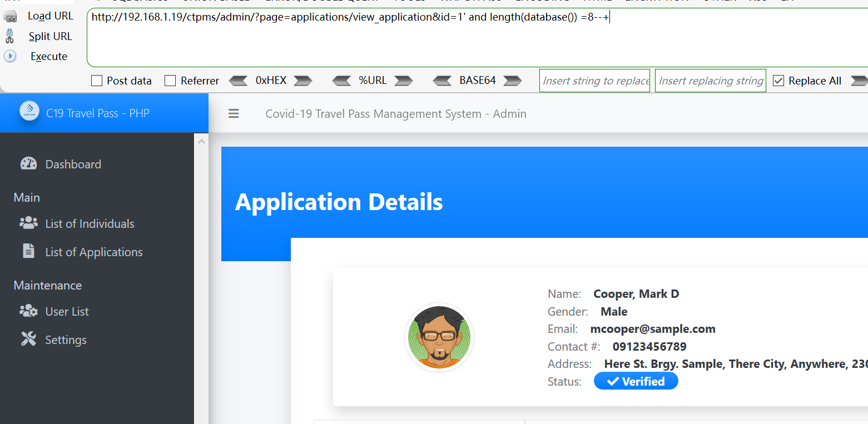Run the Execute command

[49, 56]
